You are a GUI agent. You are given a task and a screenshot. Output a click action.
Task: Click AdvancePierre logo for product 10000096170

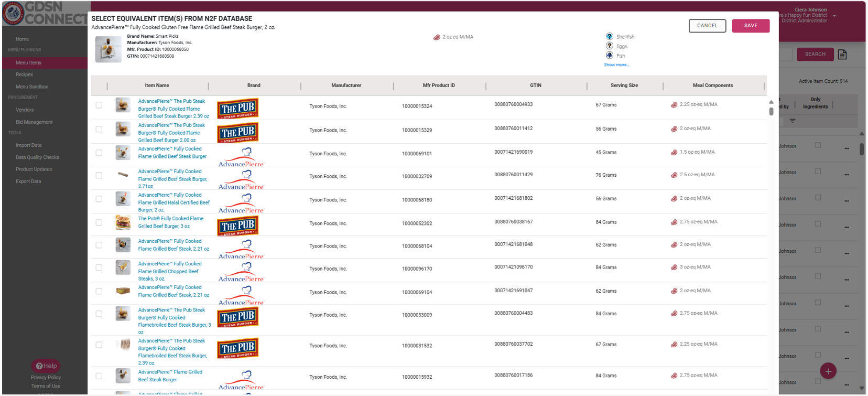242,272
